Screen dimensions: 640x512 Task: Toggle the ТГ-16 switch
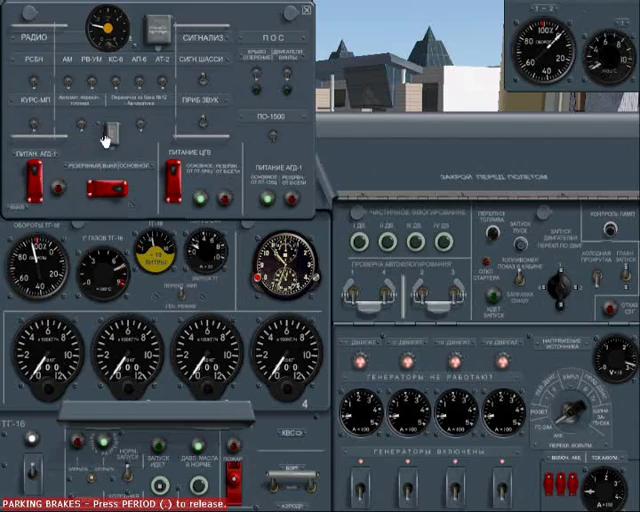tap(33, 473)
